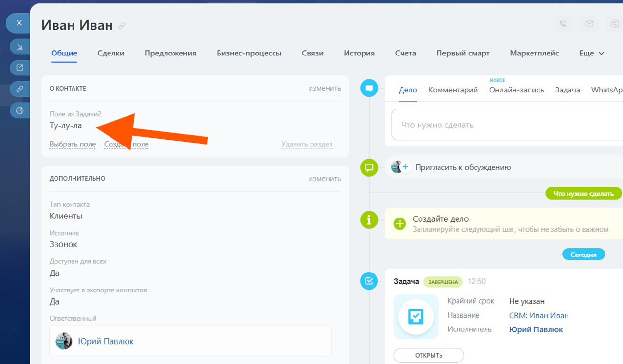Image resolution: width=623 pixels, height=364 pixels.
Task: Click the blue checkbox marker beside the Задача entry
Action: point(369,281)
